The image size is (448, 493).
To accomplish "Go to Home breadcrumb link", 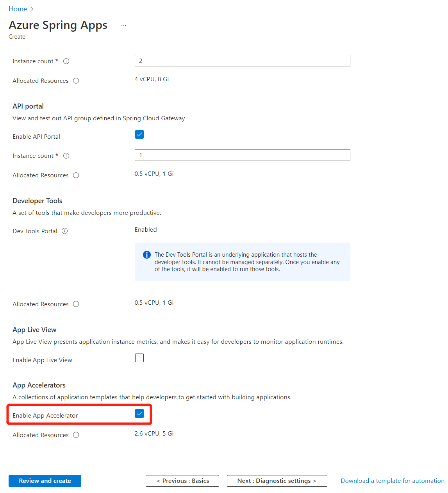I will coord(18,9).
